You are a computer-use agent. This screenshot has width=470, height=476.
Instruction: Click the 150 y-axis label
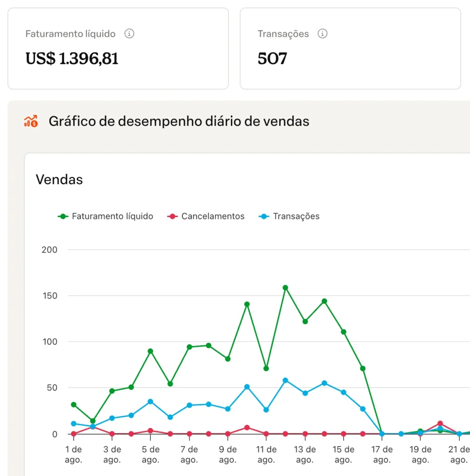(50, 296)
